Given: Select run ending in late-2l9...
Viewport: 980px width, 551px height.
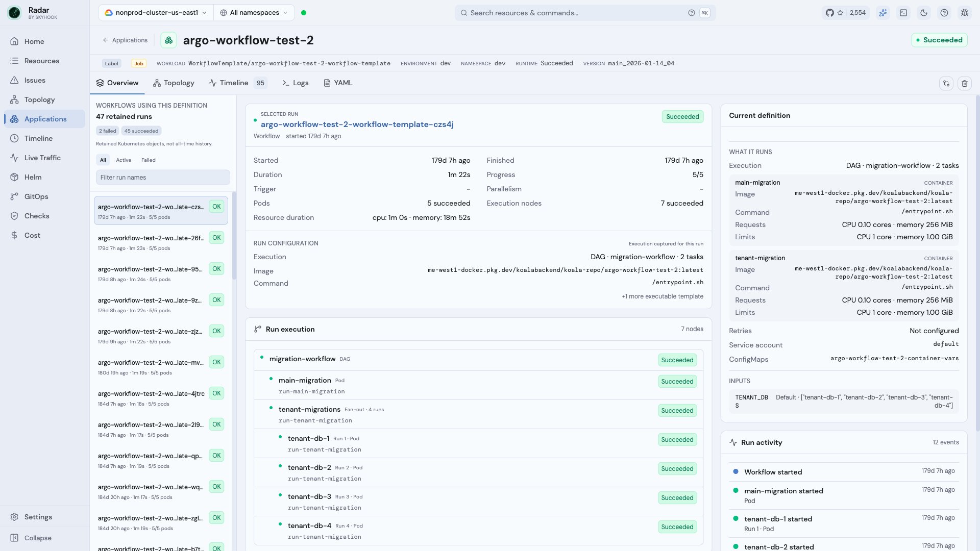Looking at the screenshot, I should [161, 429].
